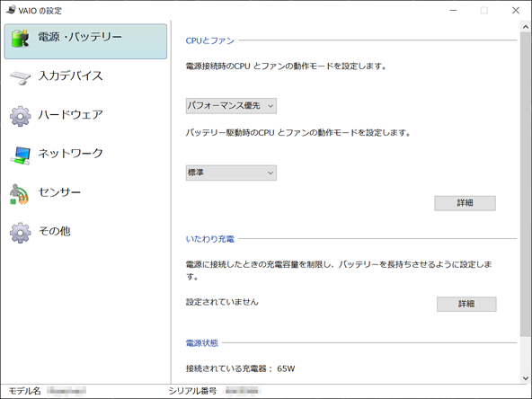Click the CPUとファン section heading
This screenshot has height=399, width=532.
(x=210, y=40)
